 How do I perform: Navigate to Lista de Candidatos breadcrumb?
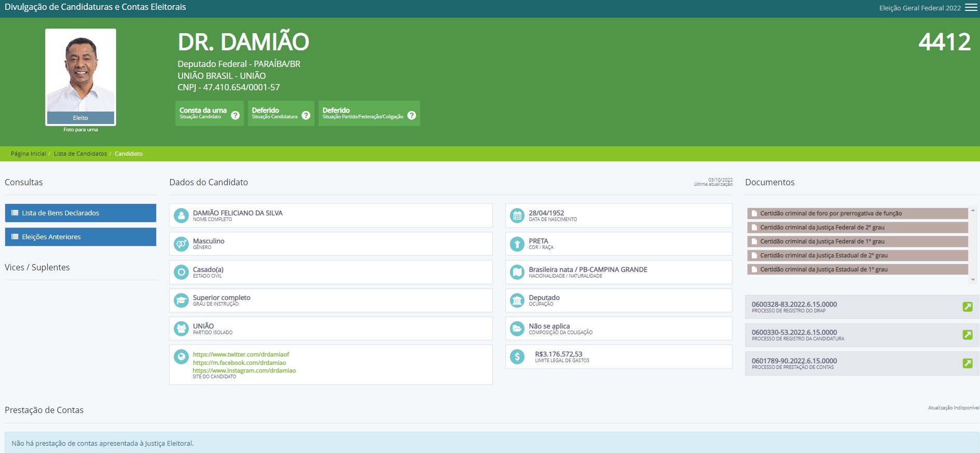pyautogui.click(x=80, y=154)
